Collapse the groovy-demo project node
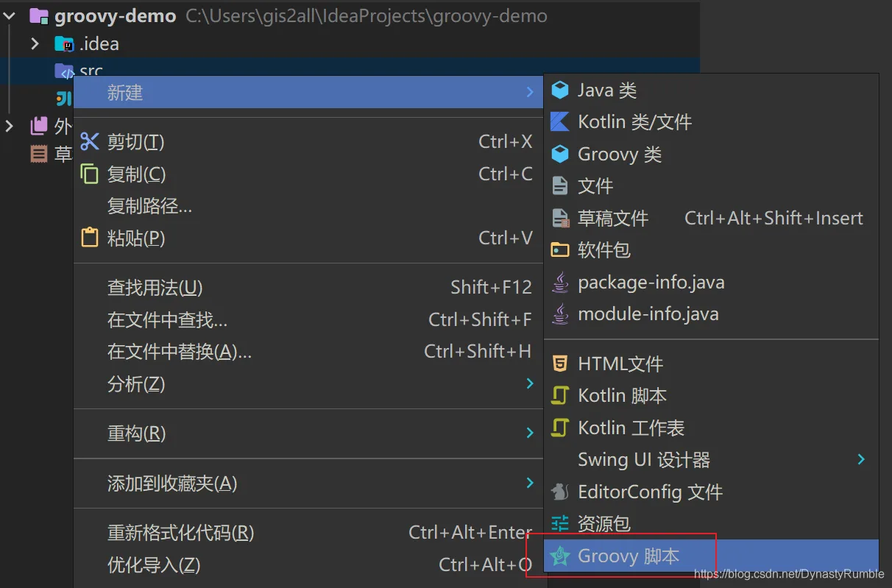The height and width of the screenshot is (588, 892). coord(10,15)
